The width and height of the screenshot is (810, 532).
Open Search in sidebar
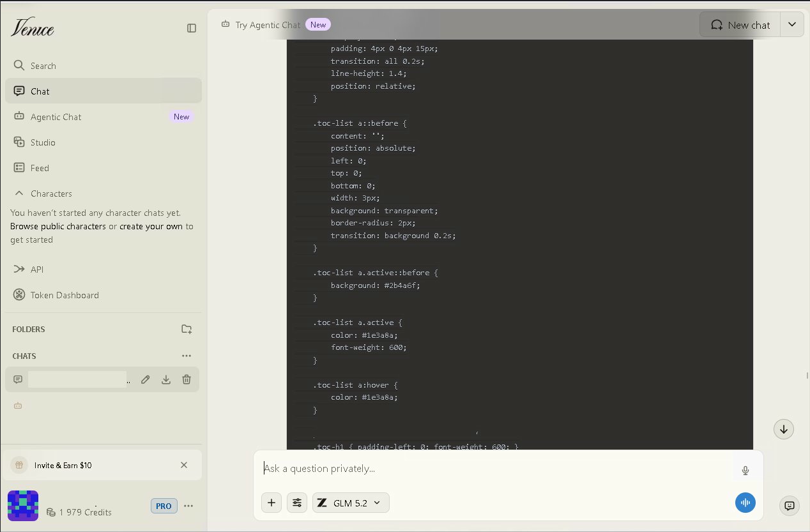click(103, 66)
